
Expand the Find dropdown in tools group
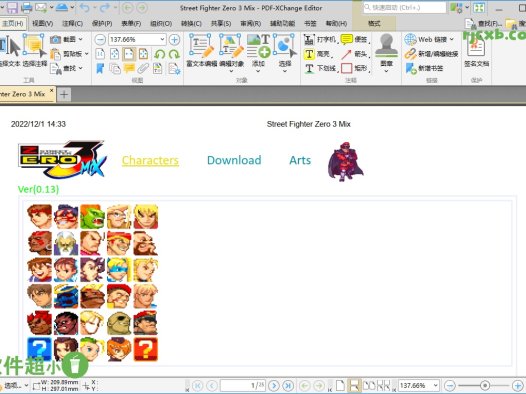[81, 68]
